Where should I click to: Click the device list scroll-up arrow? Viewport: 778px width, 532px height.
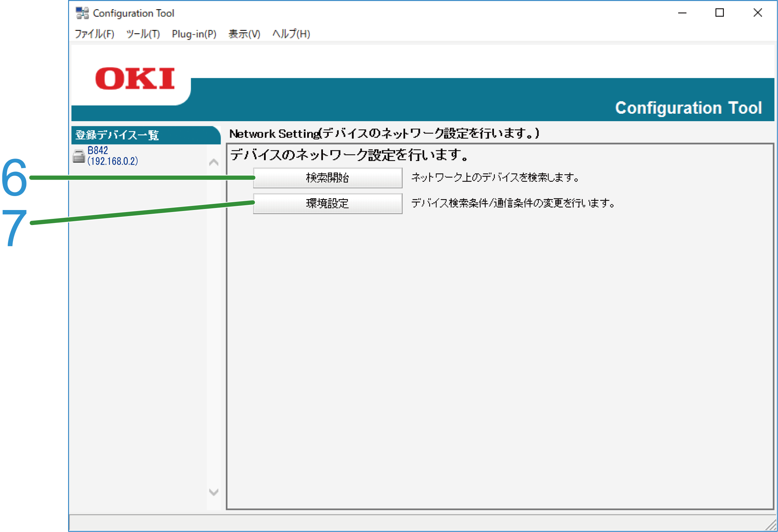214,162
